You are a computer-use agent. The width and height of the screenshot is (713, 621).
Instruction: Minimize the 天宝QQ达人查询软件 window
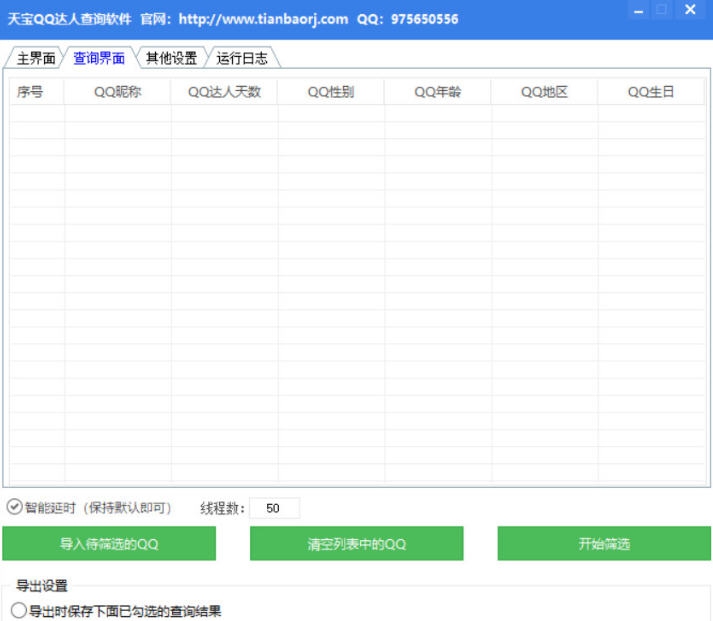click(638, 11)
